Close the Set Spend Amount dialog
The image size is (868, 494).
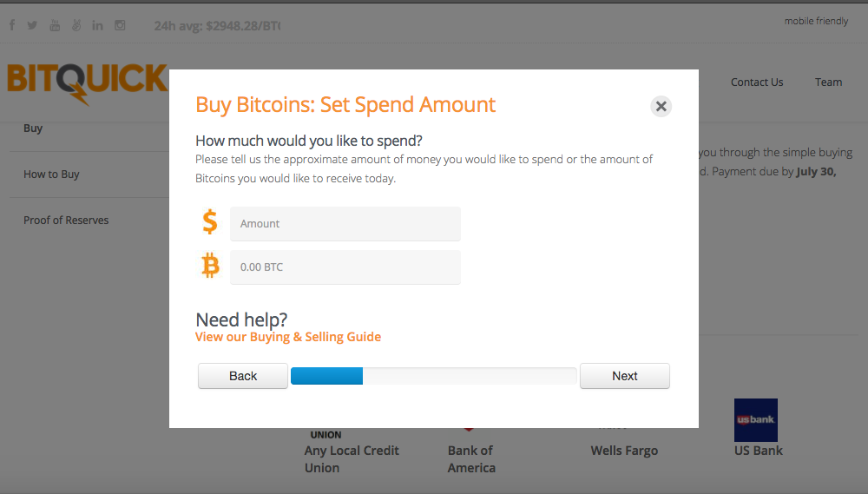(x=661, y=106)
